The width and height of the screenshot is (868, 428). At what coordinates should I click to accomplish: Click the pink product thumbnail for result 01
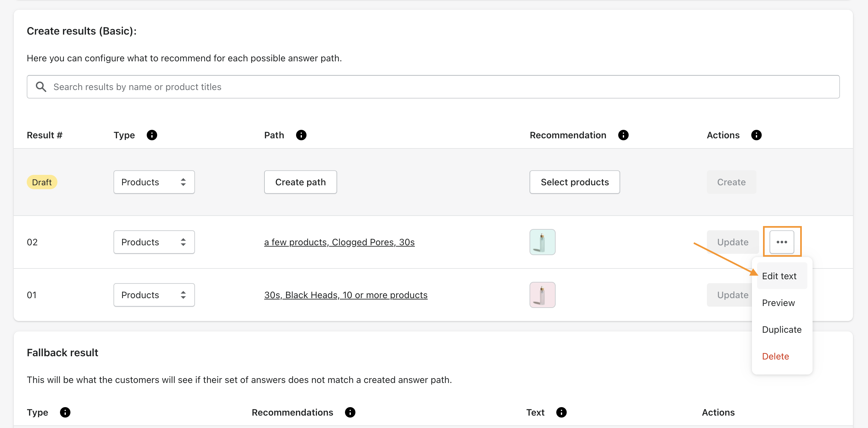(x=542, y=295)
